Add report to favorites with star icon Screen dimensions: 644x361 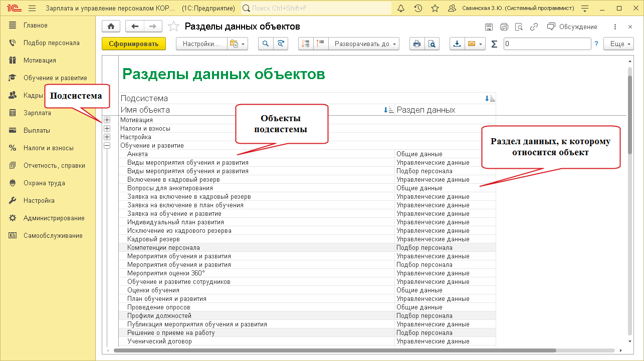[173, 27]
